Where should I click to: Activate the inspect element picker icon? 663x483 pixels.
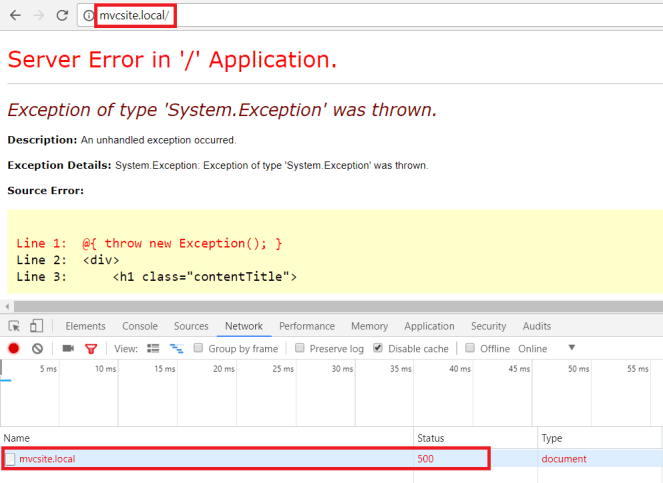(x=14, y=326)
